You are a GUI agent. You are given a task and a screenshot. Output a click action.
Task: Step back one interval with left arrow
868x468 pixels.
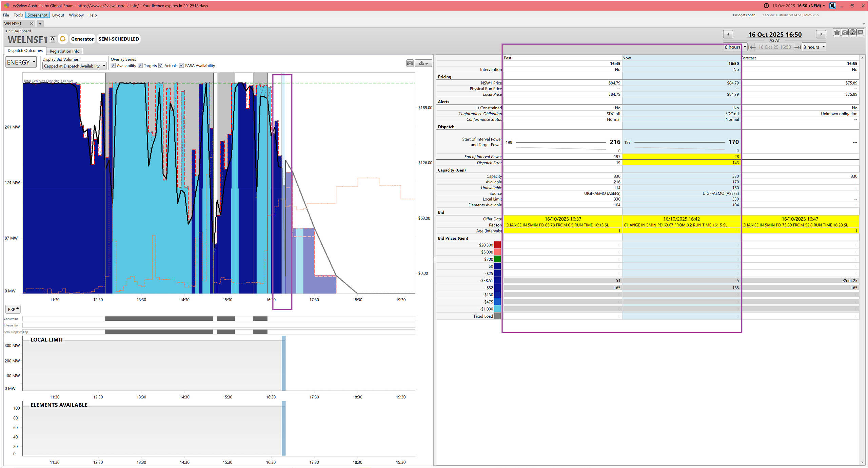pyautogui.click(x=728, y=34)
